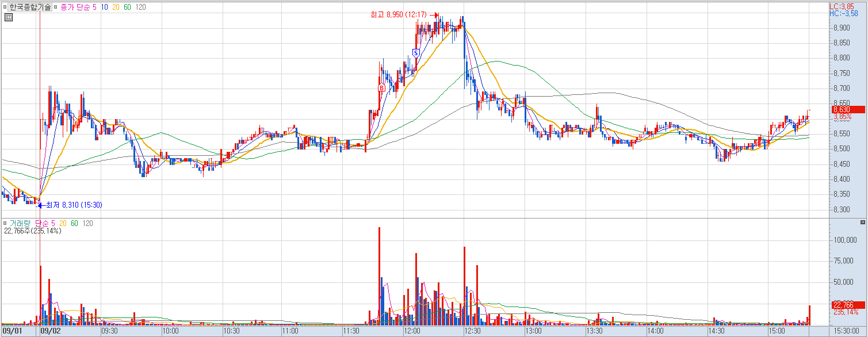Click the 09:30 time axis label
The image size is (868, 337).
pos(110,331)
